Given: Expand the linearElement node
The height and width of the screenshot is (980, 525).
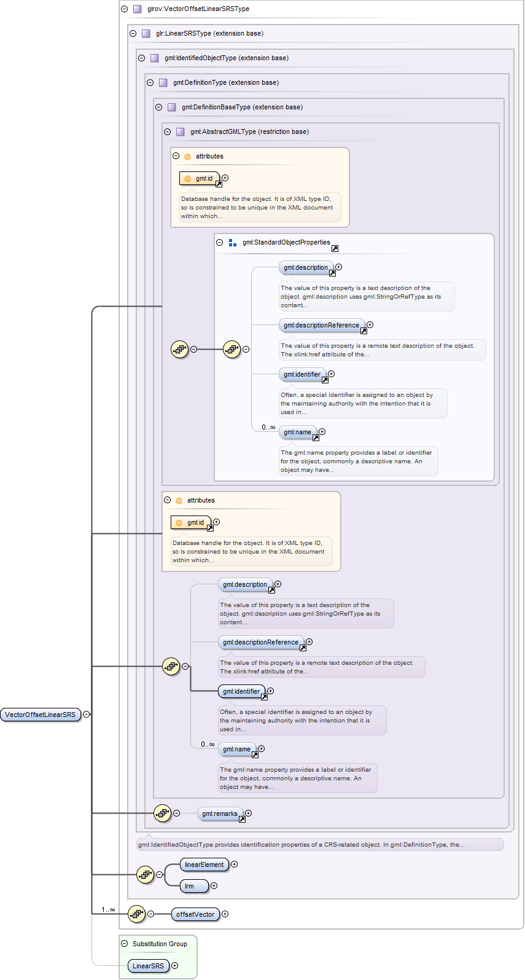Looking at the screenshot, I should (x=235, y=864).
